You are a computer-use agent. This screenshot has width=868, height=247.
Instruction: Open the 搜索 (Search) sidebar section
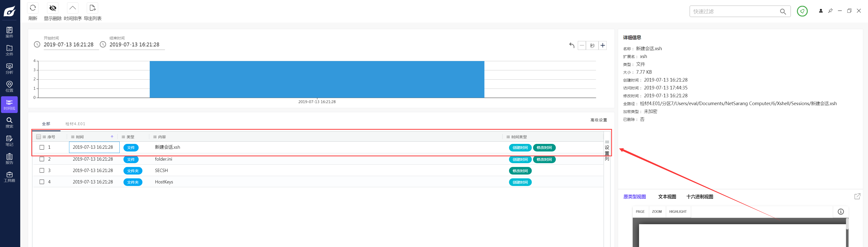coord(9,123)
